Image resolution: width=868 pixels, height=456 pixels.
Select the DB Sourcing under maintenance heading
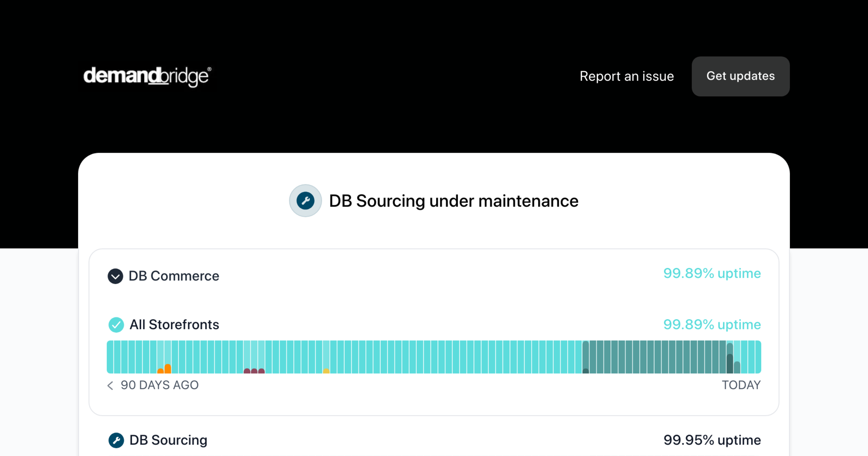(454, 201)
